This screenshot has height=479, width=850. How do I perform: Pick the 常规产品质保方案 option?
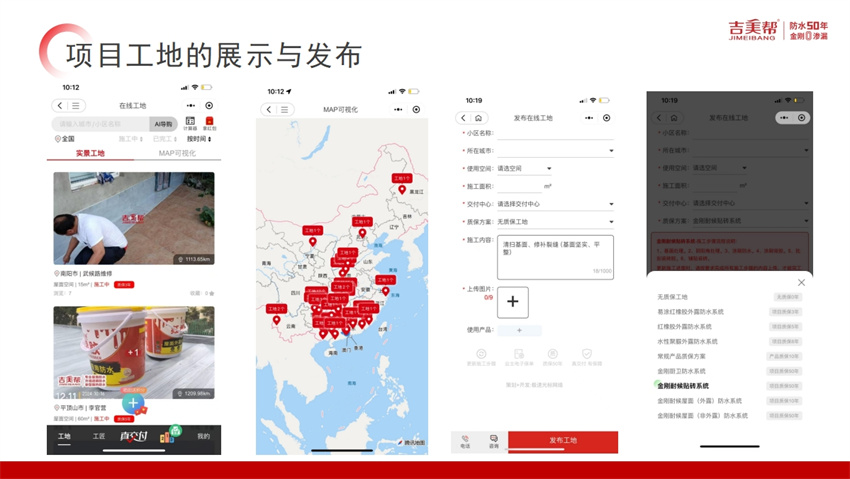coord(681,356)
